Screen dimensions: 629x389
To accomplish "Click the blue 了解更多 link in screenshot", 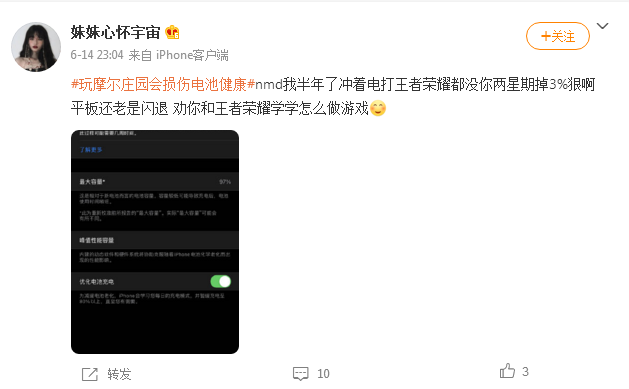I will point(91,150).
